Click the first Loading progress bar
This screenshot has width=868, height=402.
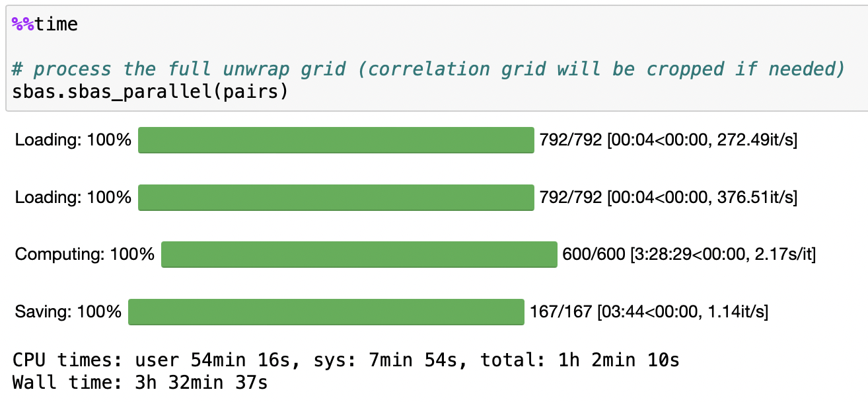pyautogui.click(x=336, y=140)
